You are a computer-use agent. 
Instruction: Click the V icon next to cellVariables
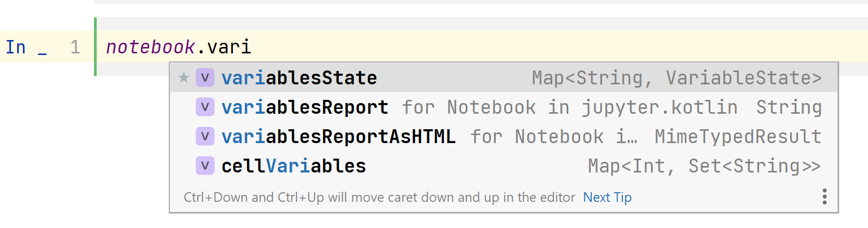coord(205,166)
